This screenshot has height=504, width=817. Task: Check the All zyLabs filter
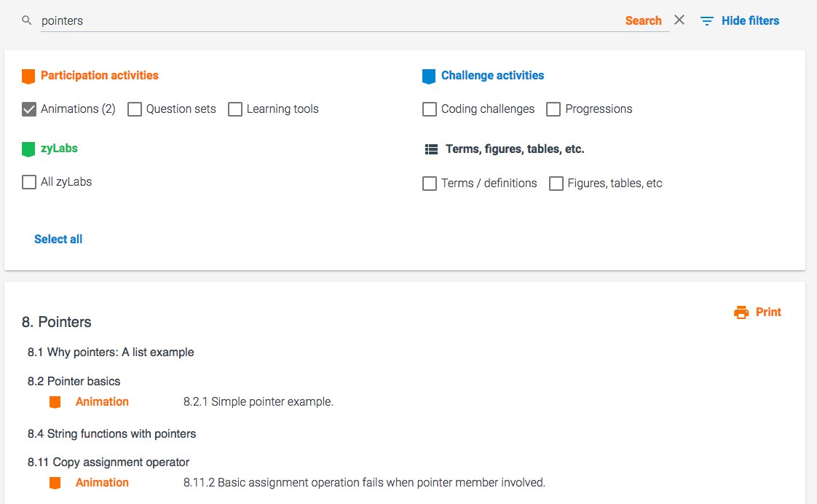[29, 182]
